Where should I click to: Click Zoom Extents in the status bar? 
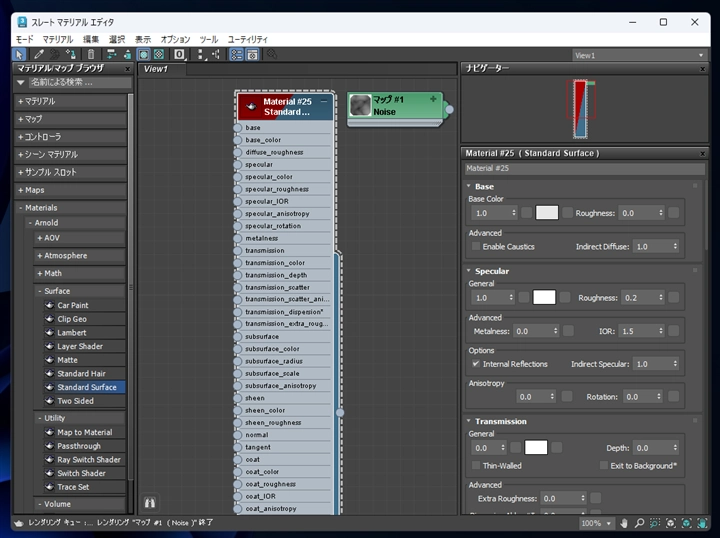[x=670, y=523]
